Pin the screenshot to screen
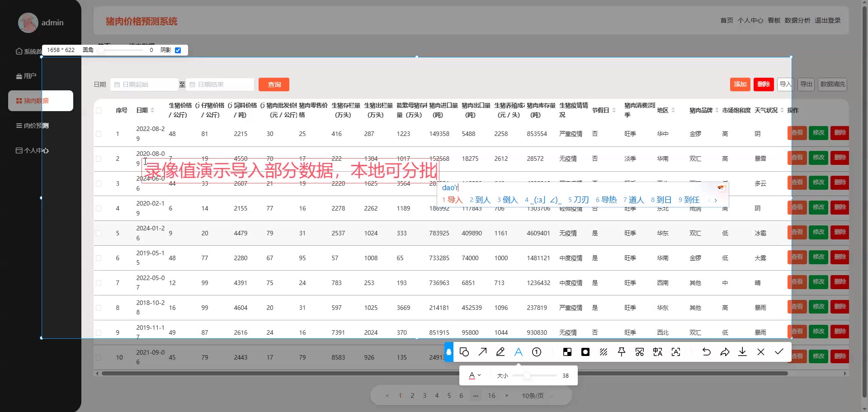The width and height of the screenshot is (868, 412). [x=622, y=352]
